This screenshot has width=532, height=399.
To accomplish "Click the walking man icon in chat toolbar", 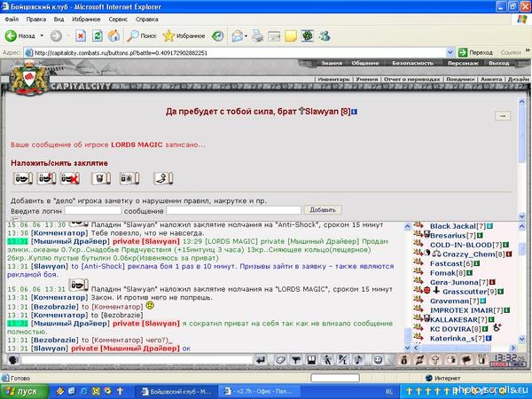I will click(327, 360).
